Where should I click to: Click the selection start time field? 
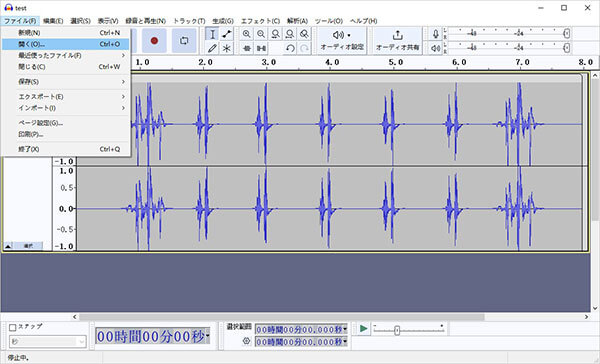(301, 329)
